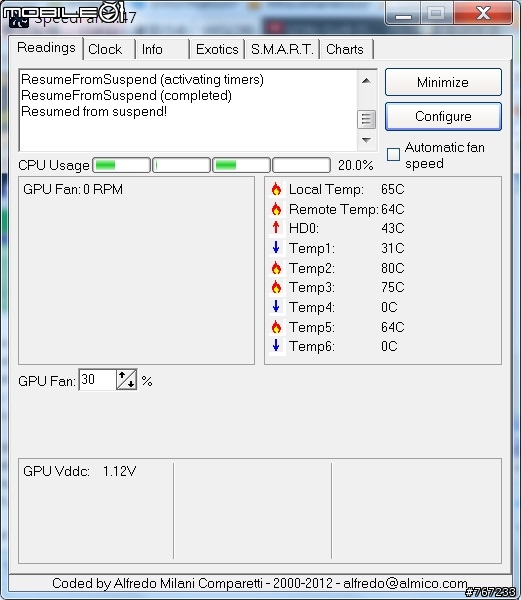The height and width of the screenshot is (600, 521).
Task: Click the log scrollbar up arrow
Action: [366, 80]
